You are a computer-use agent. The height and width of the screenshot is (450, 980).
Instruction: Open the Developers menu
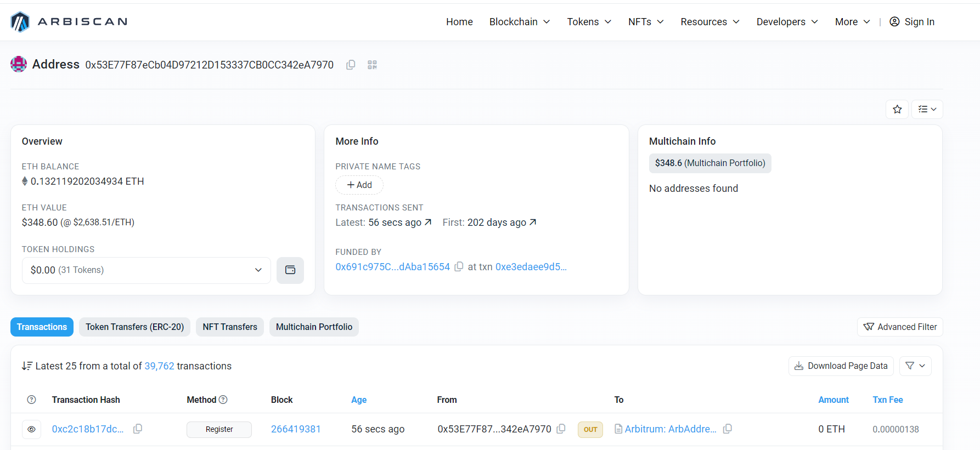point(787,22)
